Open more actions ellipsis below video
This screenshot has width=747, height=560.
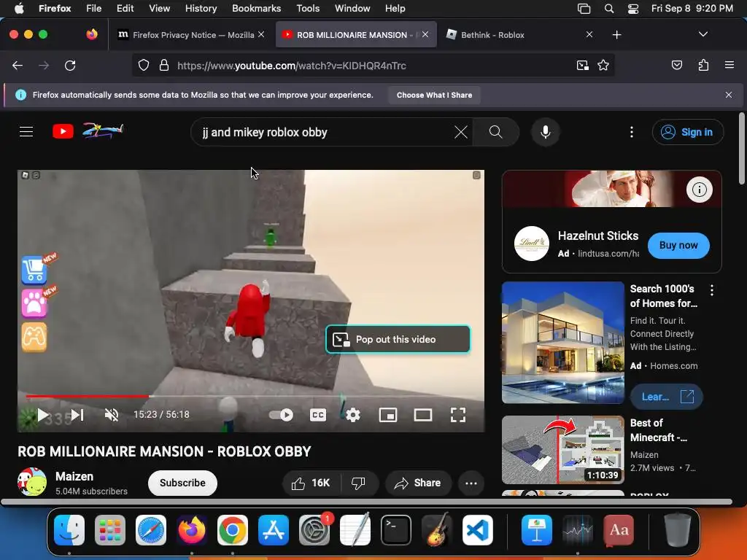point(471,483)
